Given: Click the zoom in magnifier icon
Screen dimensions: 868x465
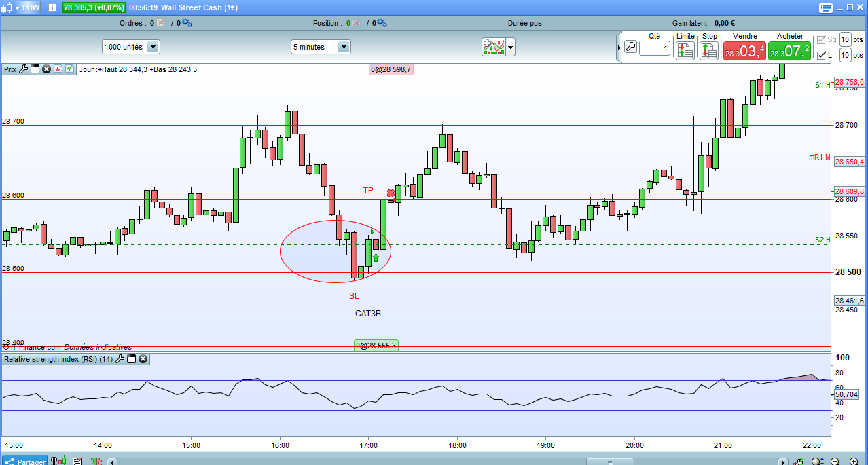Looking at the screenshot, I should (x=855, y=461).
